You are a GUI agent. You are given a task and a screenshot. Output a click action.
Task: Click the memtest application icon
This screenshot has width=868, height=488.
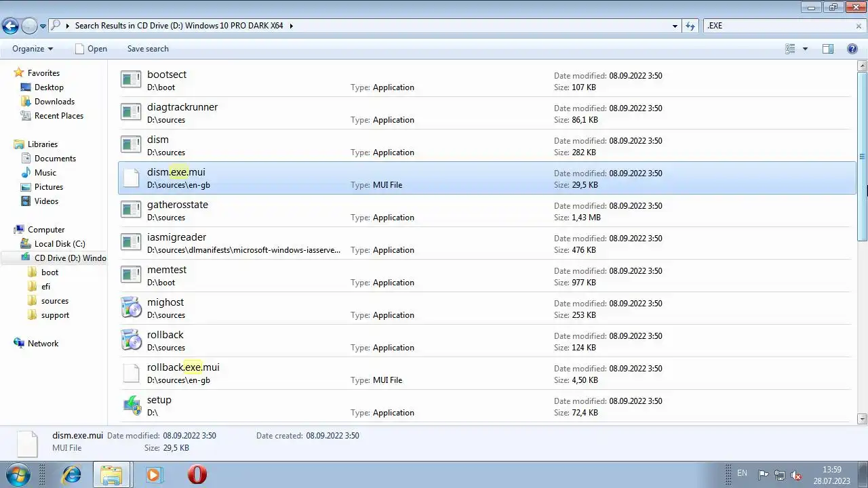(x=131, y=274)
